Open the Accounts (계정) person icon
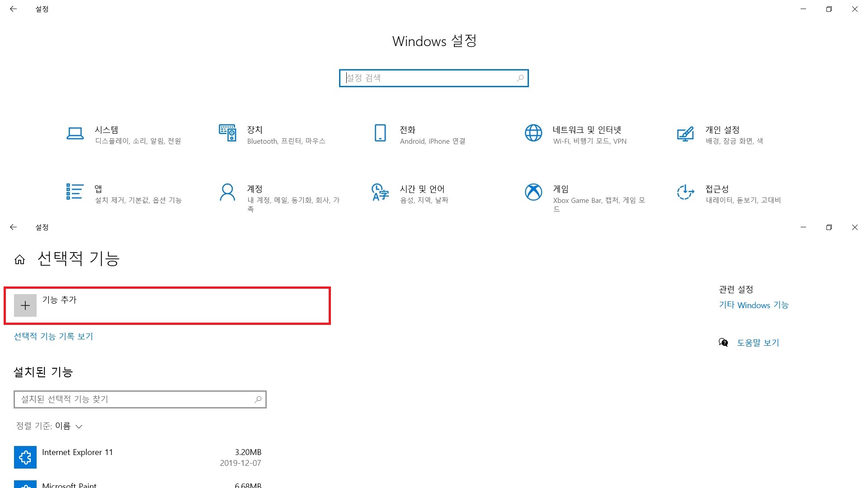 (227, 192)
